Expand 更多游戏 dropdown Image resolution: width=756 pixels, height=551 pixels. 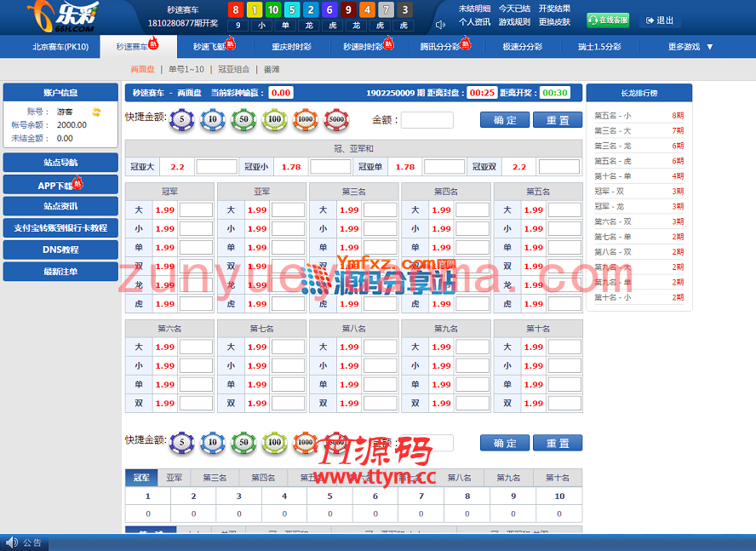click(690, 47)
